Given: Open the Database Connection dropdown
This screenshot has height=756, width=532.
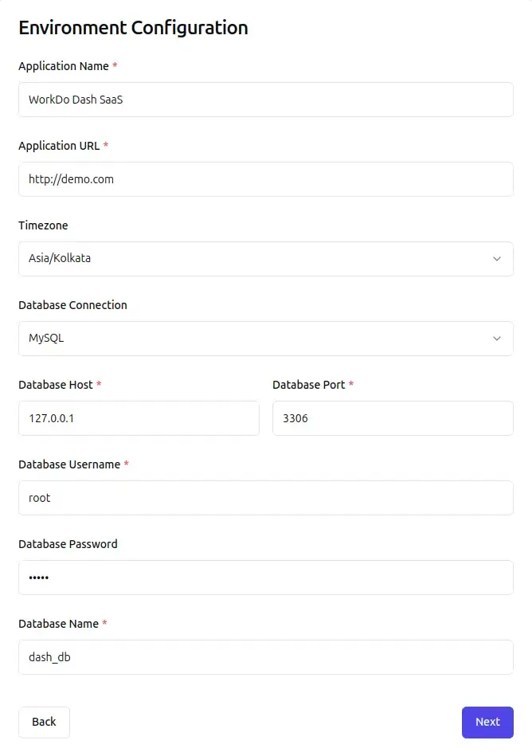Looking at the screenshot, I should click(266, 339).
